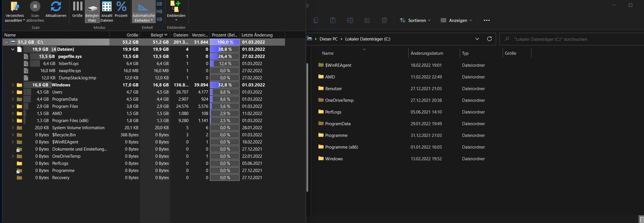Click Windows 32,8 % percent bar
The width and height of the screenshot is (644, 223).
(x=225, y=85)
